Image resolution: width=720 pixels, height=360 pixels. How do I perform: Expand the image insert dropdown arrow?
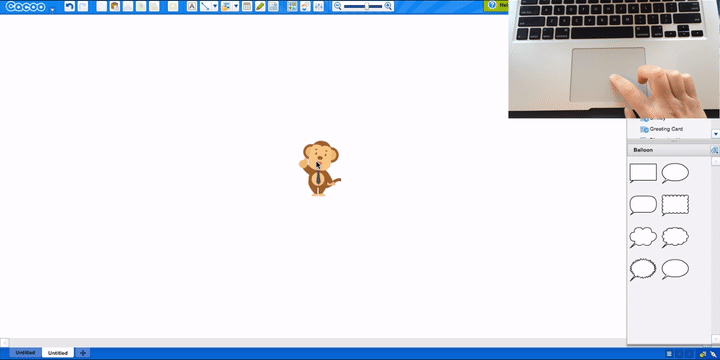(x=236, y=6)
